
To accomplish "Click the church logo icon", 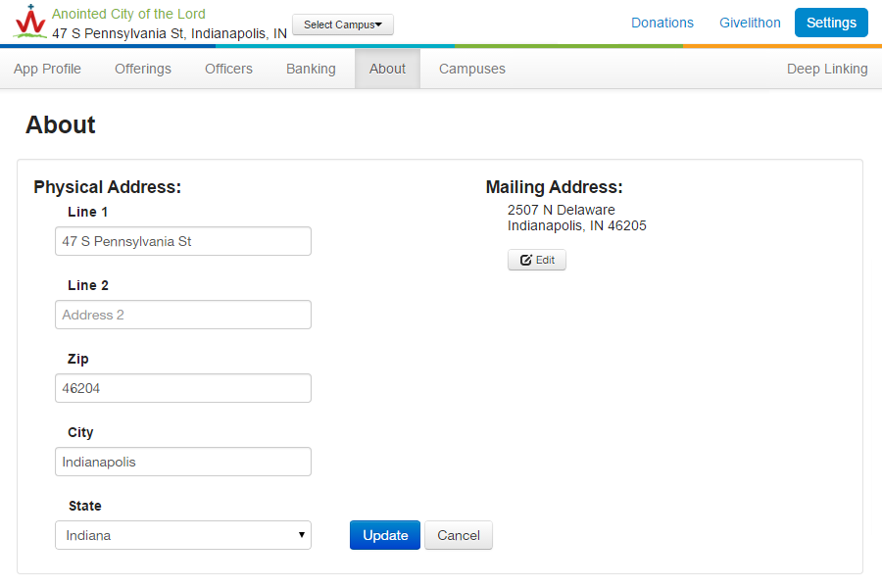I will [x=29, y=22].
